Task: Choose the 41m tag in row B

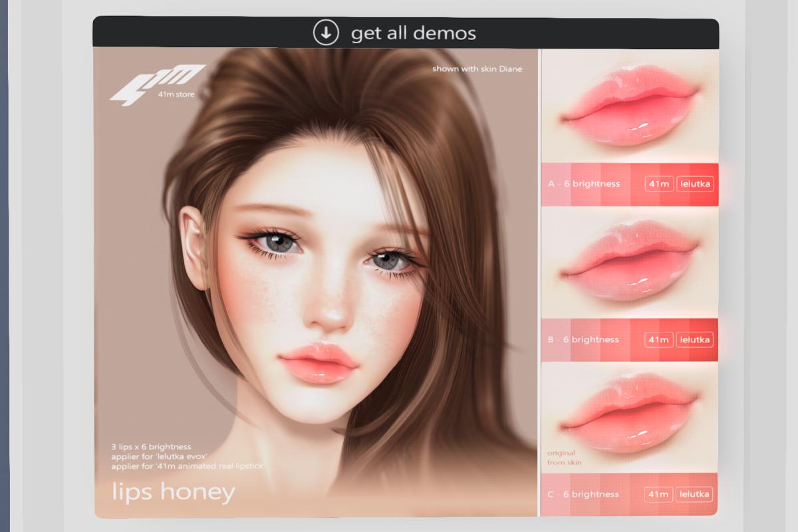Action: click(x=659, y=339)
